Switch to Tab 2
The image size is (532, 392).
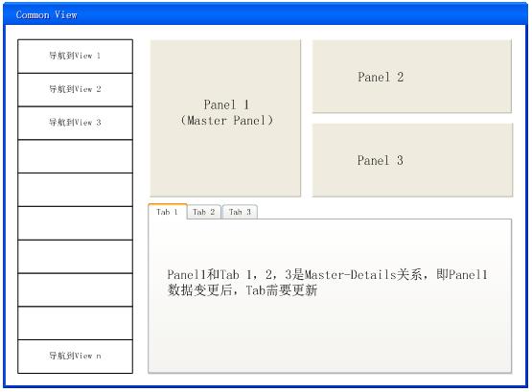tap(204, 212)
